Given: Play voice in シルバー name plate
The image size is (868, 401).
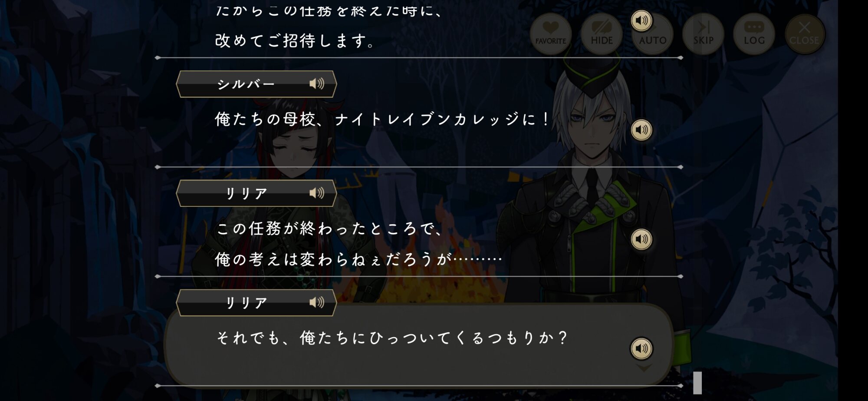Looking at the screenshot, I should point(317,83).
